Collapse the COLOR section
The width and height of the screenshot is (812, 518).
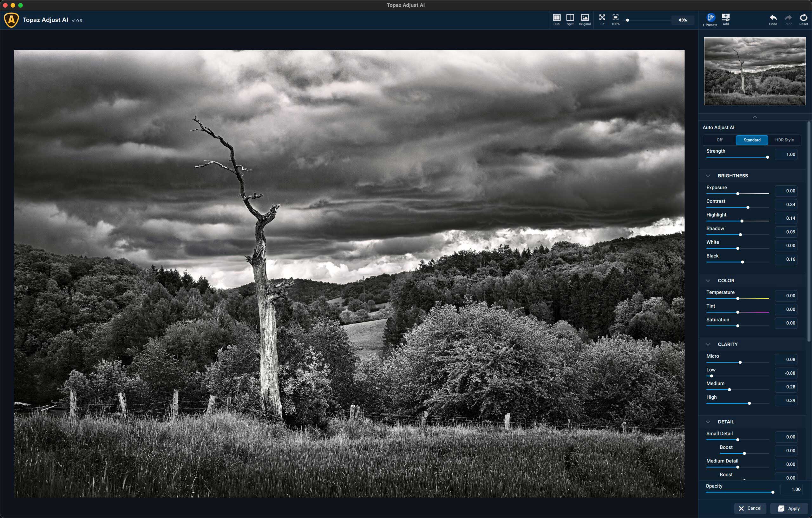click(708, 281)
